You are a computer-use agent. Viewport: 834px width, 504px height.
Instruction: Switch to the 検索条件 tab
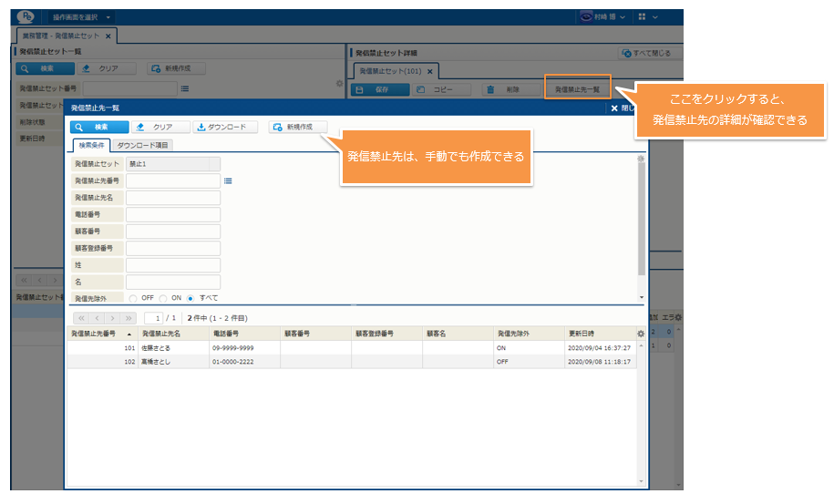click(x=90, y=146)
